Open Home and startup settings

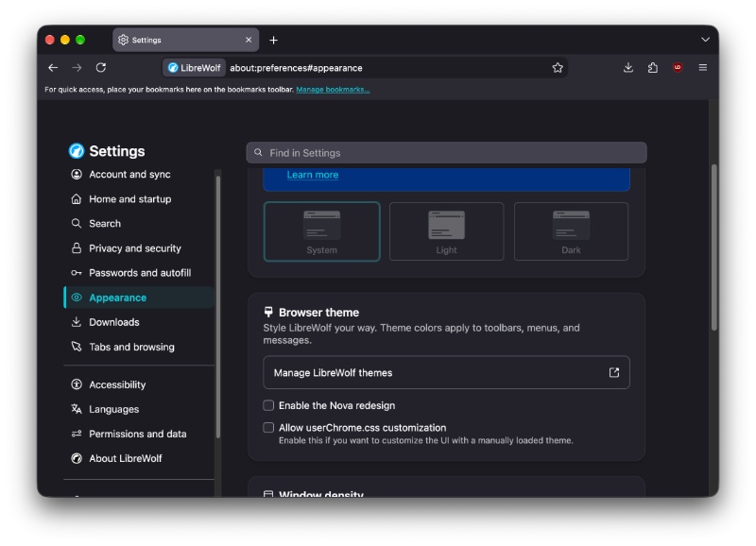[139, 199]
